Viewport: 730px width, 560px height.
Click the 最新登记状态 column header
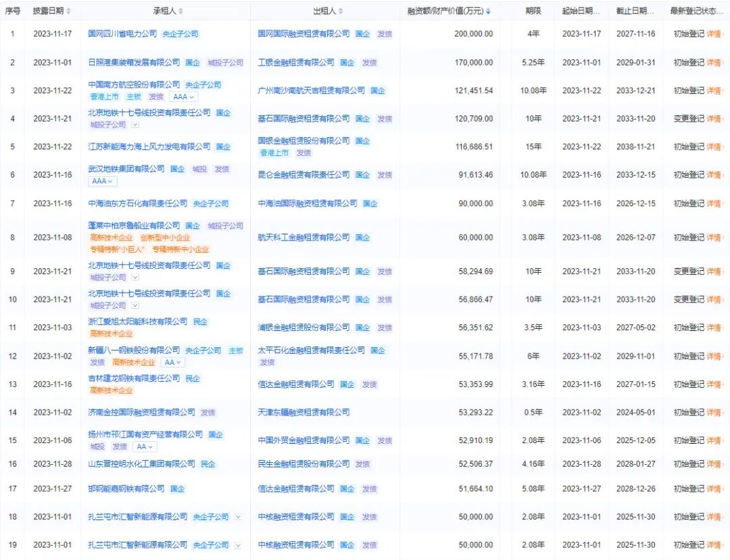tap(696, 11)
